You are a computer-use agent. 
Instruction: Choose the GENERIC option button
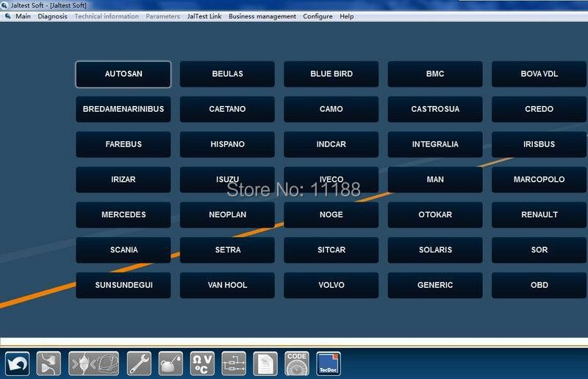[435, 285]
